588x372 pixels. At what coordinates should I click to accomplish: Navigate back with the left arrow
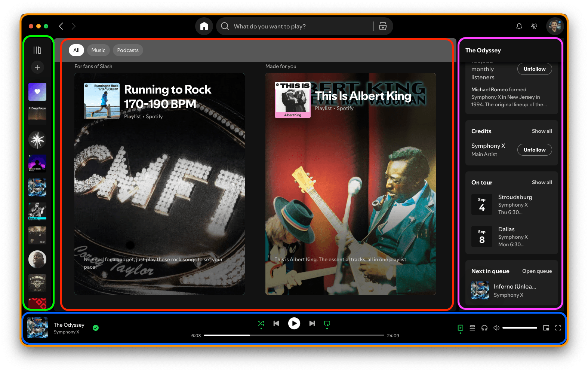[x=61, y=26]
